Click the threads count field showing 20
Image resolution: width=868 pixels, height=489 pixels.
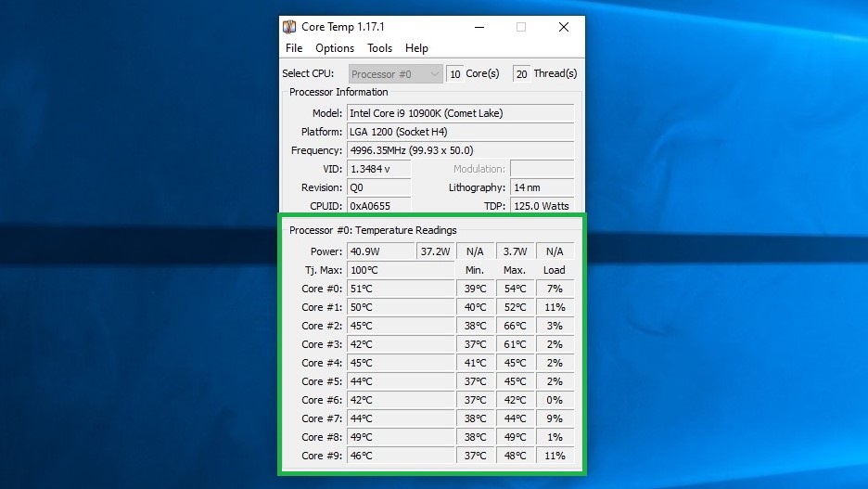click(521, 73)
